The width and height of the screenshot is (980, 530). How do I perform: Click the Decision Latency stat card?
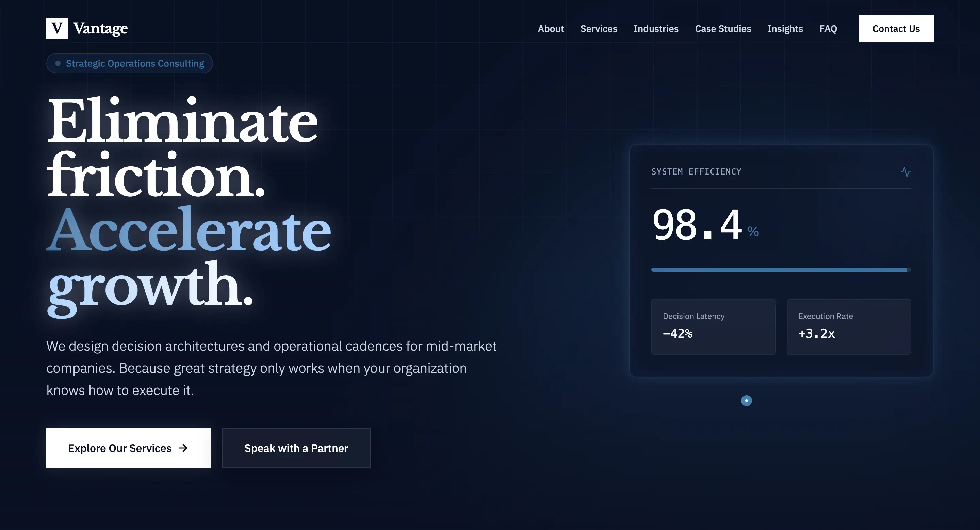click(x=713, y=327)
